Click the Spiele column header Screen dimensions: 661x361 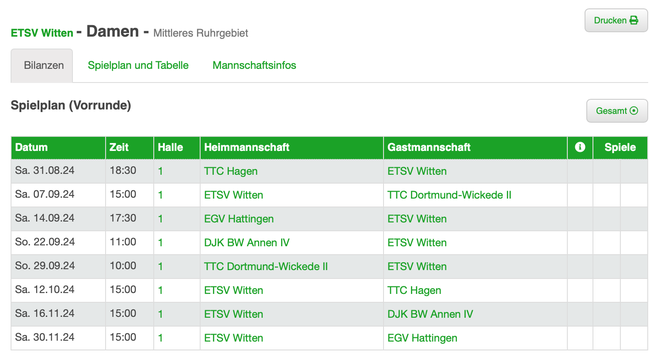point(620,147)
